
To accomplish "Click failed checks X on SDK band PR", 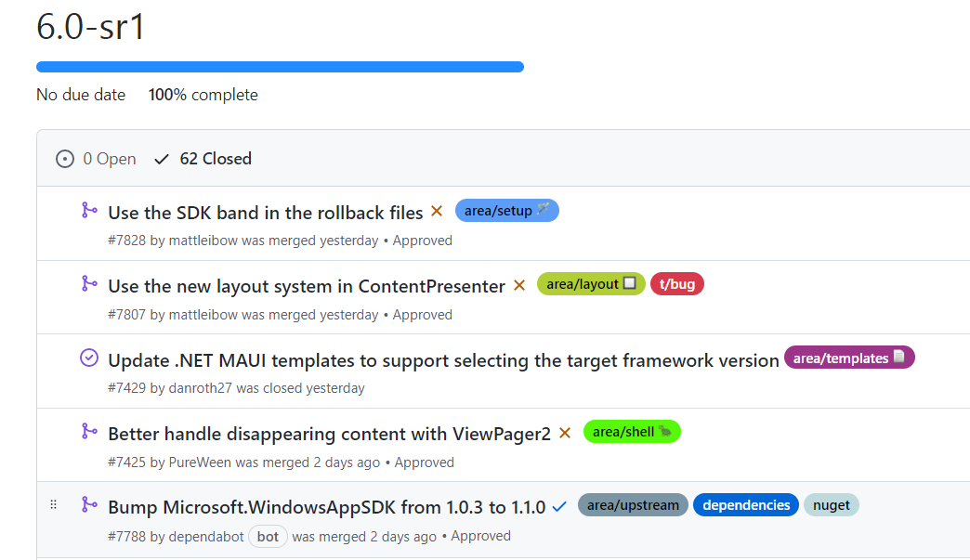I will click(437, 212).
